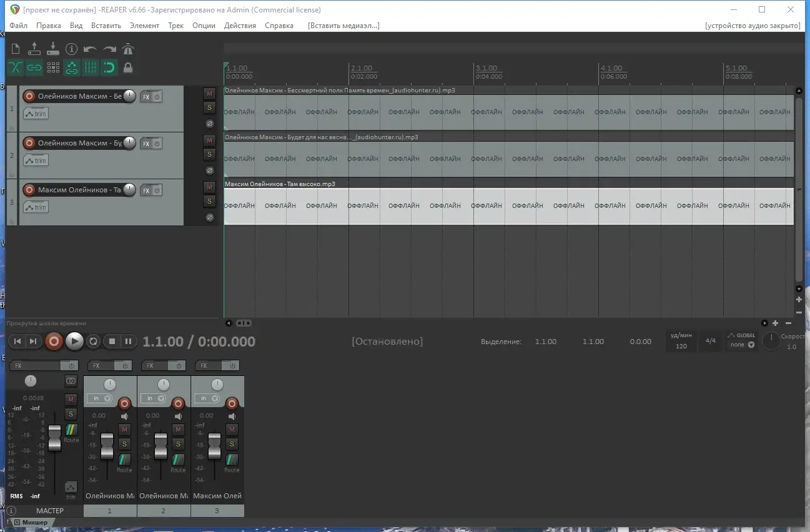Click the transport Stop button
This screenshot has width=810, height=532.
pos(112,341)
